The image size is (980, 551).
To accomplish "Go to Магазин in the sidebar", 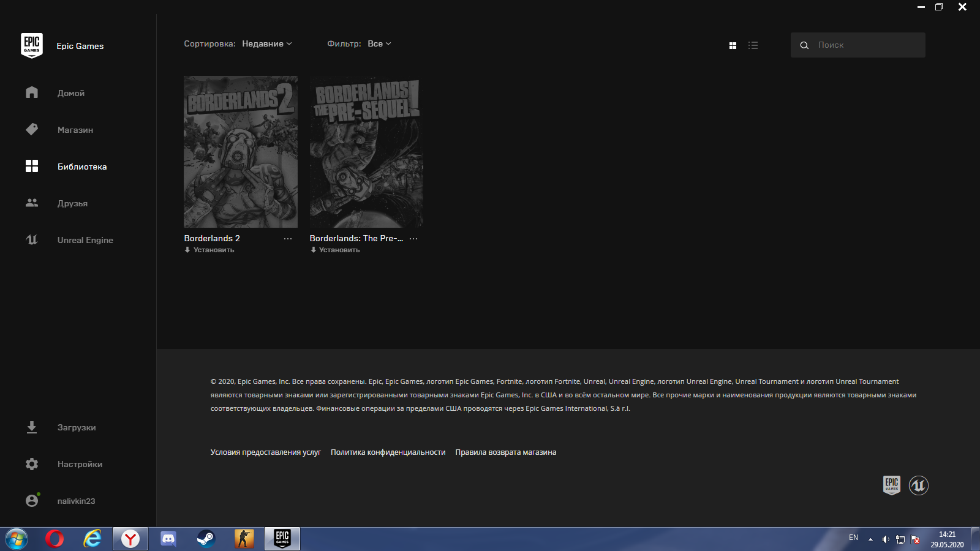I will point(75,130).
